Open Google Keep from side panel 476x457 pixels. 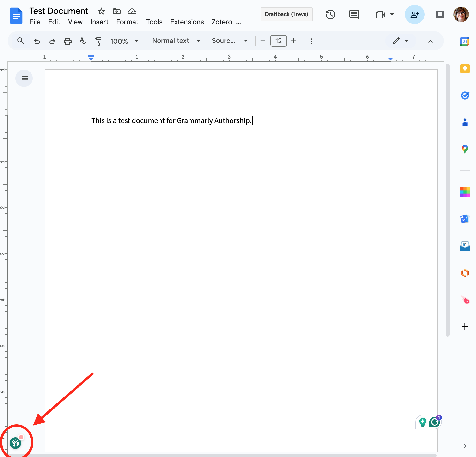pos(464,69)
